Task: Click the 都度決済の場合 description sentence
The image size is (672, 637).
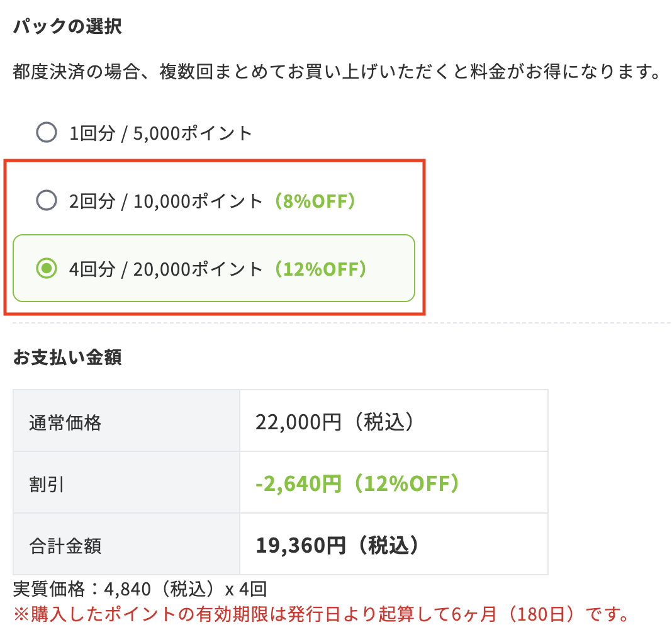Action: (x=336, y=72)
